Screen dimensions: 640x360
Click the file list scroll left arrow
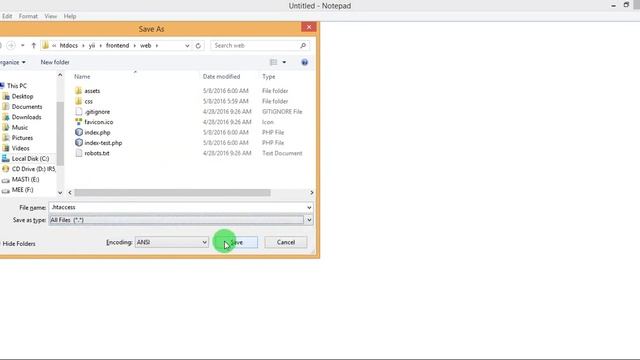(x=70, y=193)
